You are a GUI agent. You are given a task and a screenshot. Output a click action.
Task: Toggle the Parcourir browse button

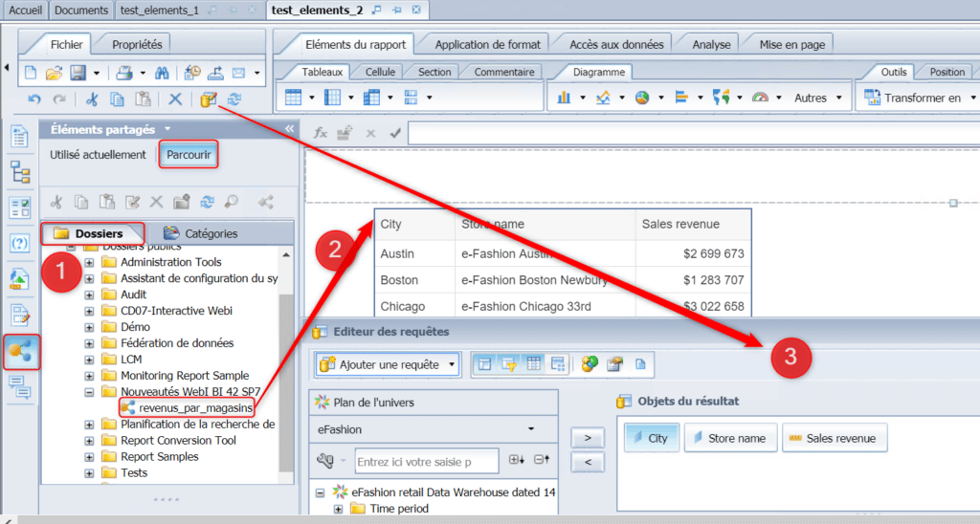click(x=189, y=155)
